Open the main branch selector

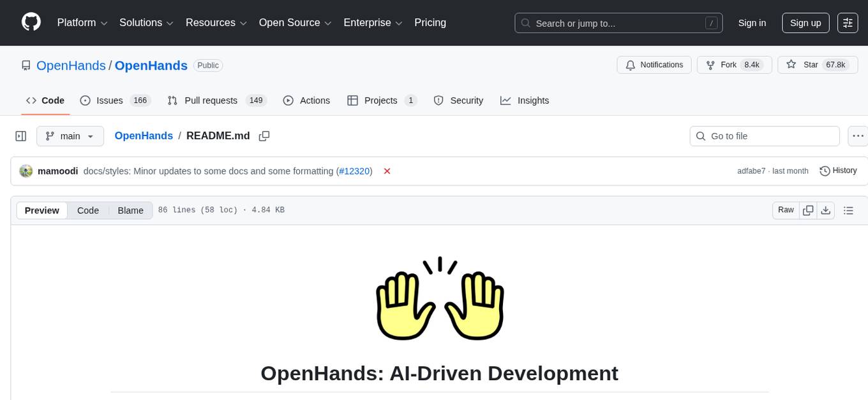tap(70, 135)
